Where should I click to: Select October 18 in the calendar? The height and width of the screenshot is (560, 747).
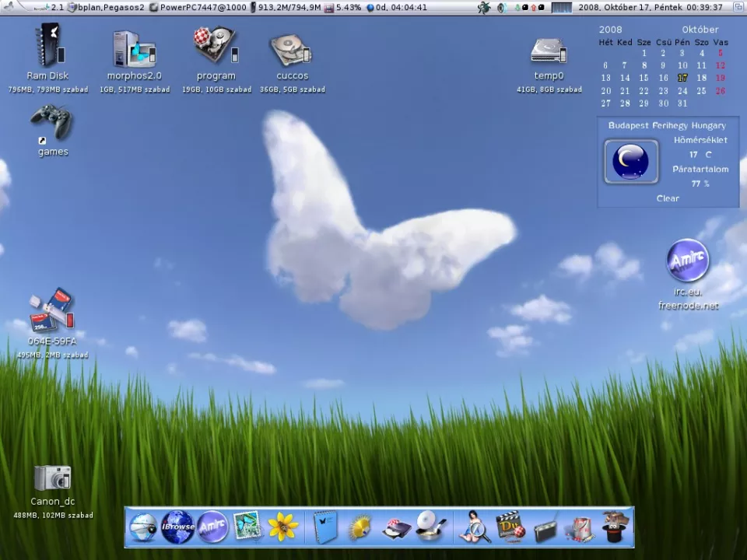pos(701,78)
